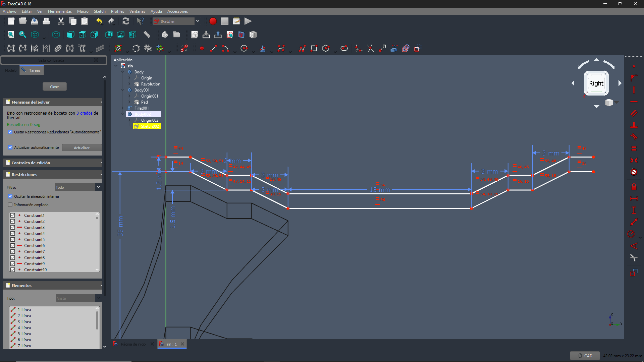Click the undo arrow icon

99,21
